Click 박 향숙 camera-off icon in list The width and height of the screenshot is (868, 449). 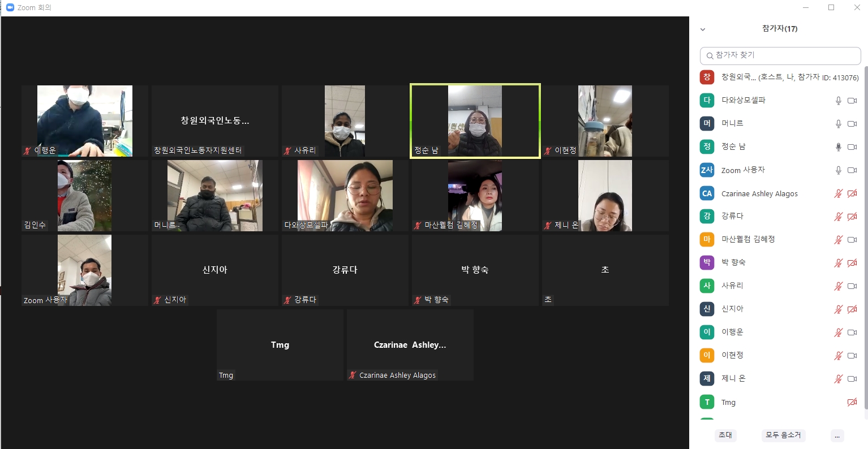click(x=852, y=263)
